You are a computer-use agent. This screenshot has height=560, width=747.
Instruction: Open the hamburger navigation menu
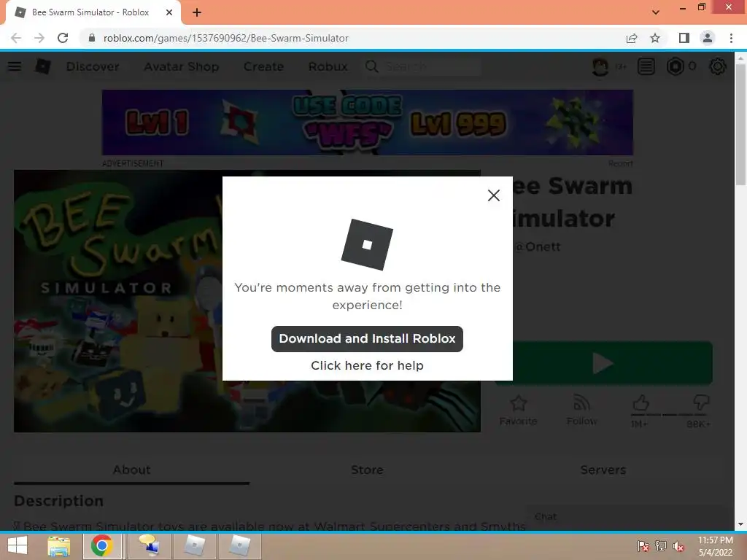[15, 66]
